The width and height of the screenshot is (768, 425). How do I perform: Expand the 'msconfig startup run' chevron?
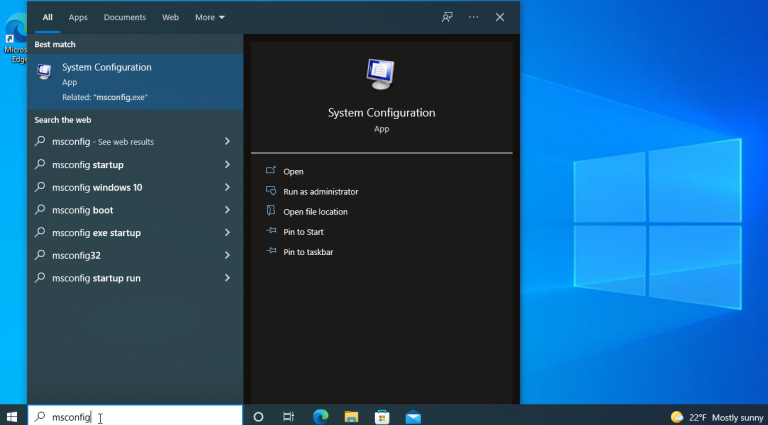tap(227, 278)
